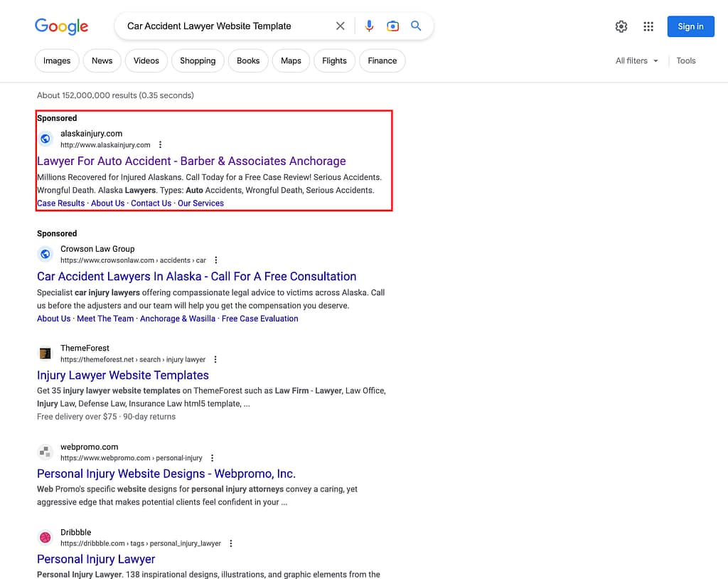The width and height of the screenshot is (728, 579).
Task: Open the Tools option
Action: point(686,61)
